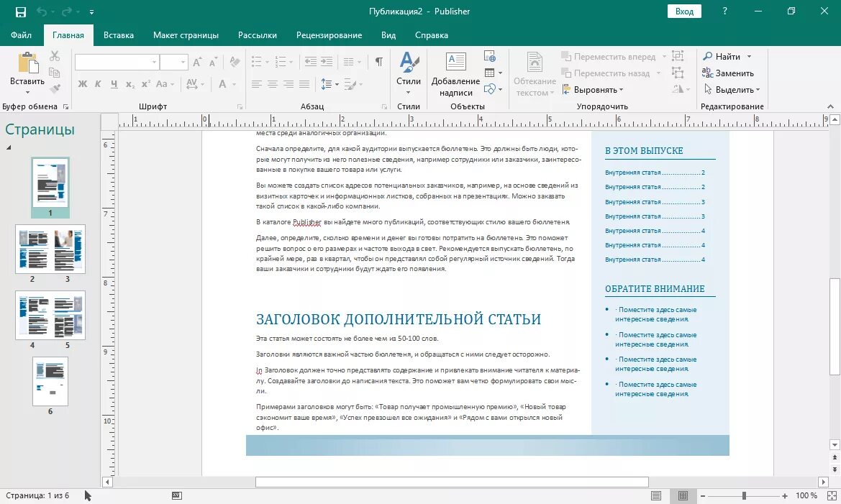Screen dimensions: 841x504
Task: Align text to the right
Action: 288,84
